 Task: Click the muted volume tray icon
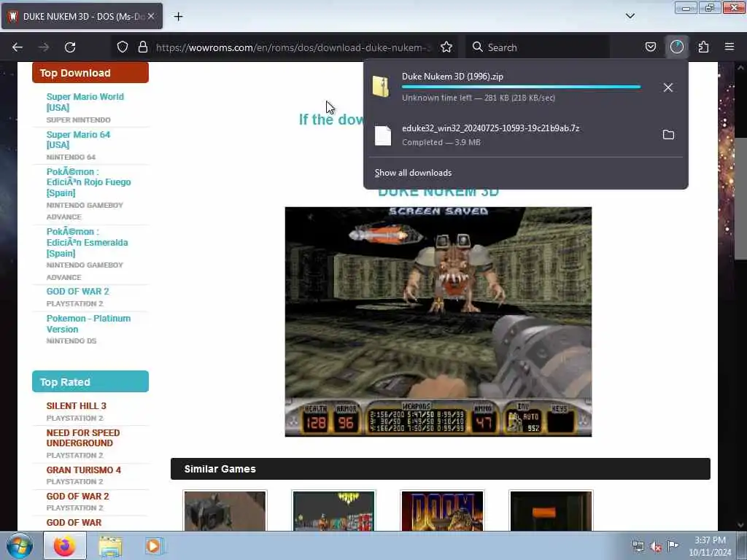tap(656, 547)
